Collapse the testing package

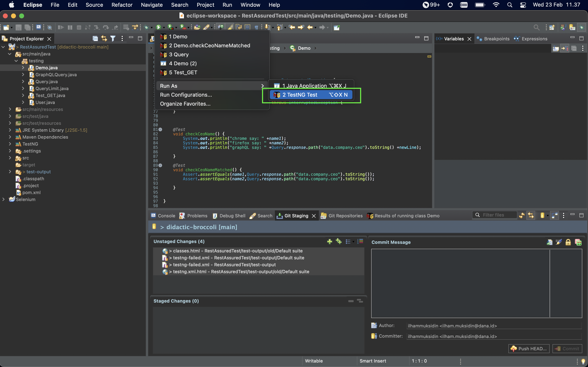[16, 61]
